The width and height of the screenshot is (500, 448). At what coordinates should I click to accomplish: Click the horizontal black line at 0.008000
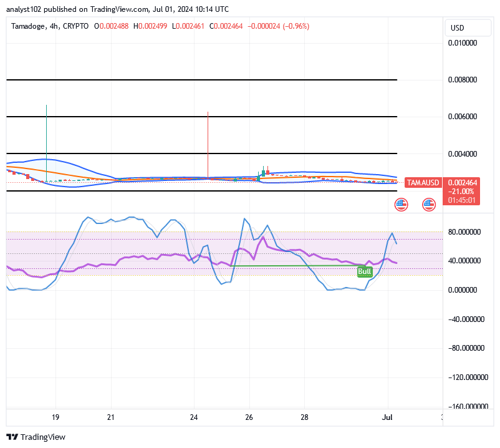(201, 80)
